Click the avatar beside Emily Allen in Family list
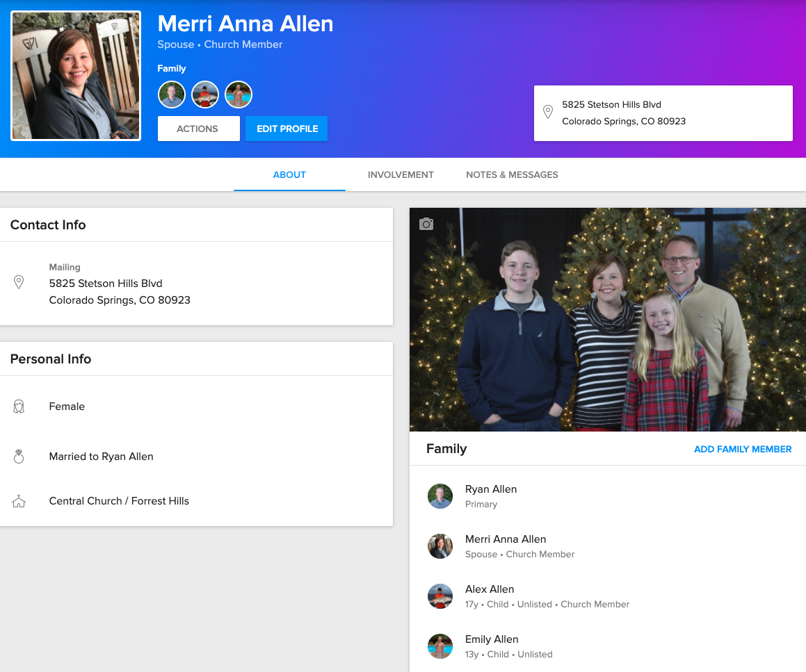Screen dimensions: 806x672 (440, 646)
